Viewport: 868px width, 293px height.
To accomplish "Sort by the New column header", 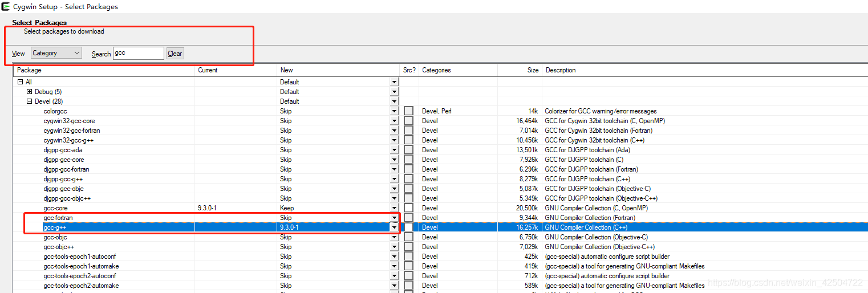I will coord(339,70).
